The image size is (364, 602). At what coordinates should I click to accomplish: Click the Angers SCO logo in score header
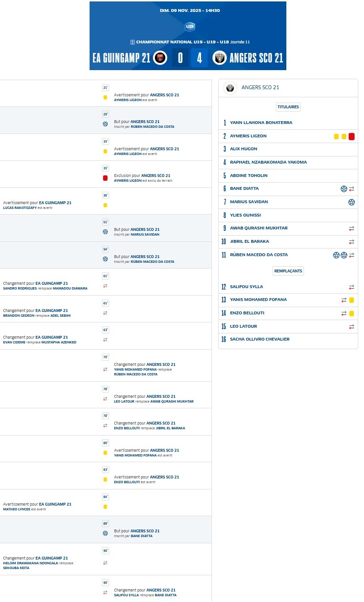pos(220,58)
